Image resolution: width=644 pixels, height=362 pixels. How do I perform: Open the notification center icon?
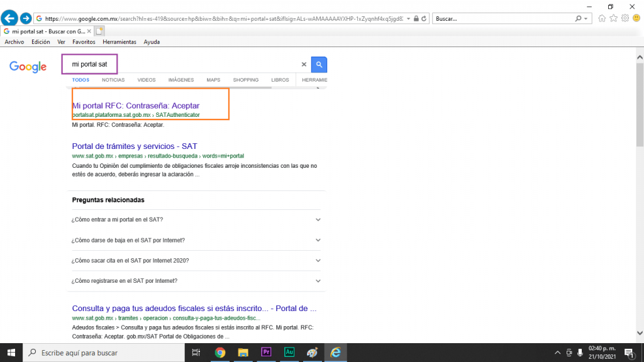coord(629,353)
